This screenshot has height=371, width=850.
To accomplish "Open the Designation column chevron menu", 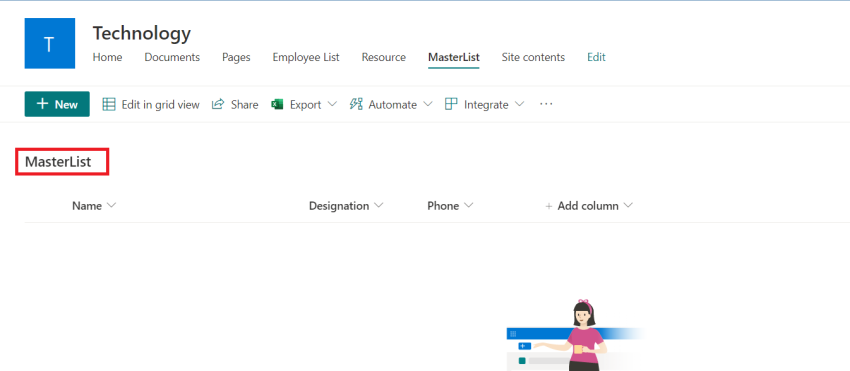I will [378, 206].
